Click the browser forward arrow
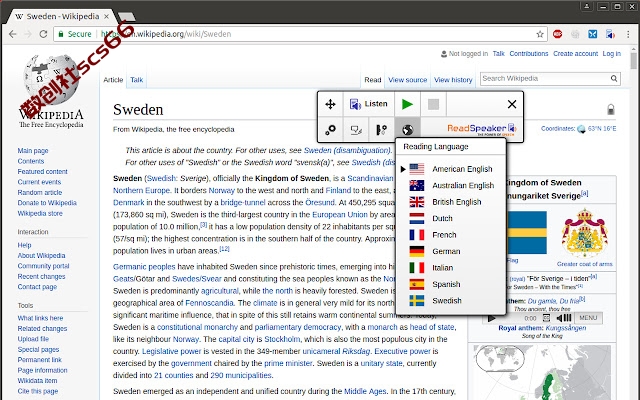 [x=28, y=34]
